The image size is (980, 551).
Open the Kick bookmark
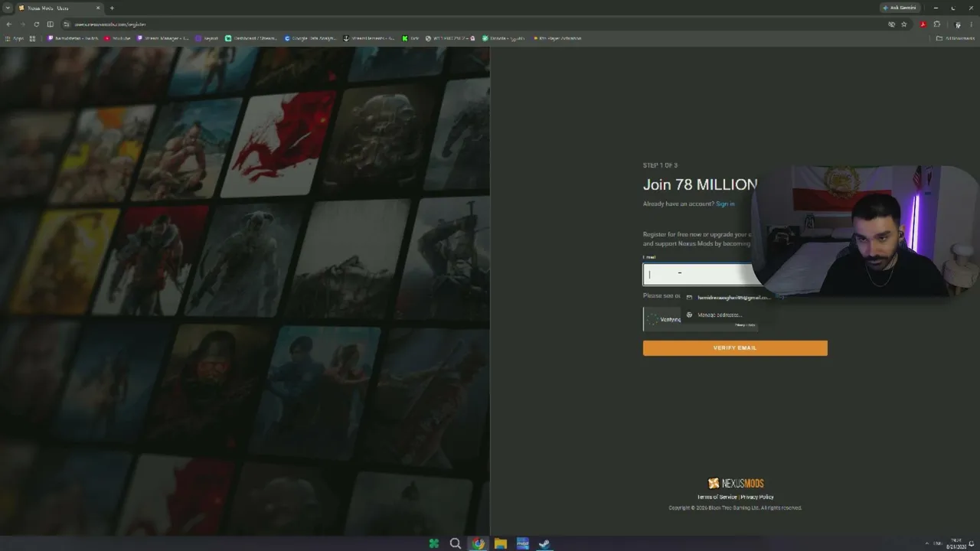point(411,38)
